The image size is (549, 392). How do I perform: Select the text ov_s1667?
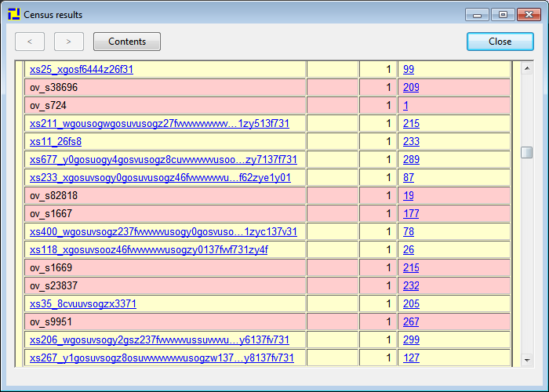point(51,213)
